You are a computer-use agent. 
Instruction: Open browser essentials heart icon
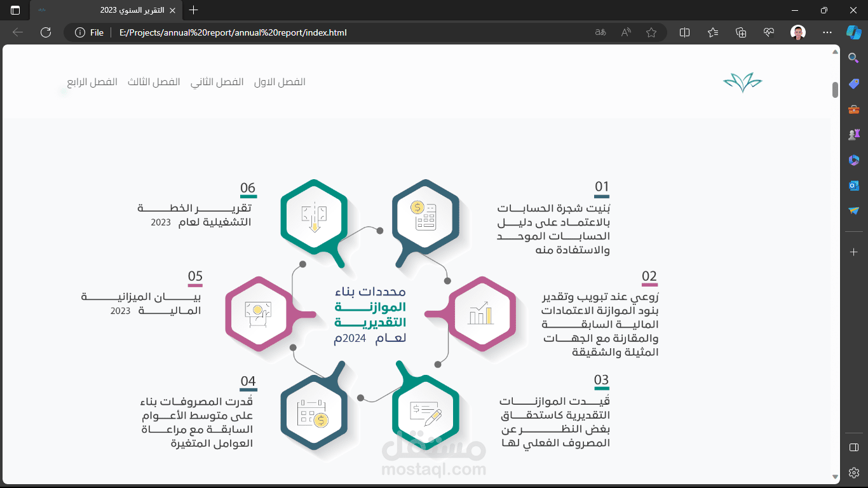click(x=770, y=32)
